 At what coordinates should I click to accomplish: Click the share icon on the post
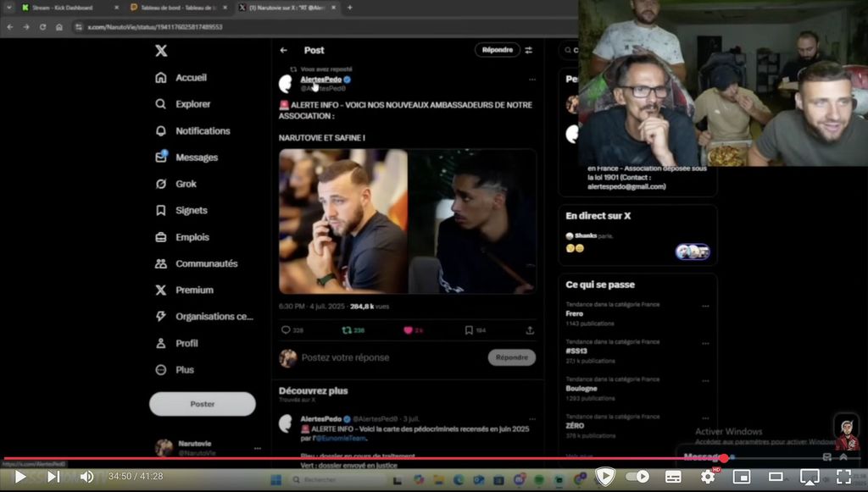(x=530, y=330)
